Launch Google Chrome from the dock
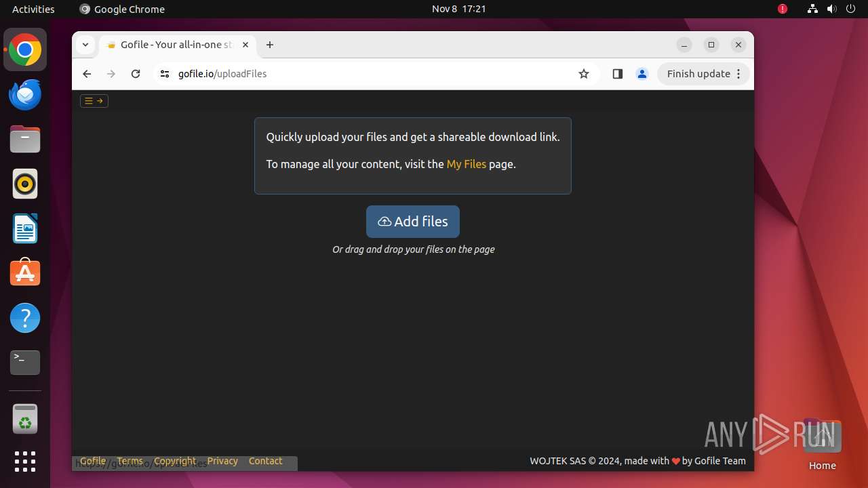Screen dimensions: 868x488 coord(25,50)
